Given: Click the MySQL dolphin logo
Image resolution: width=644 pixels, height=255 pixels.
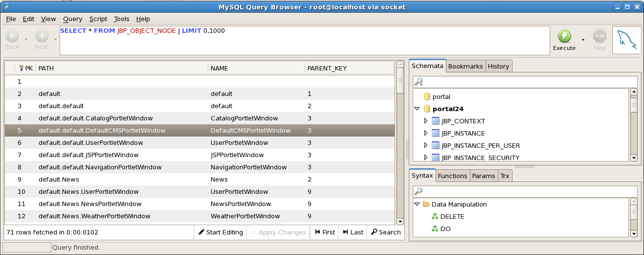Looking at the screenshot, I should click(x=626, y=40).
